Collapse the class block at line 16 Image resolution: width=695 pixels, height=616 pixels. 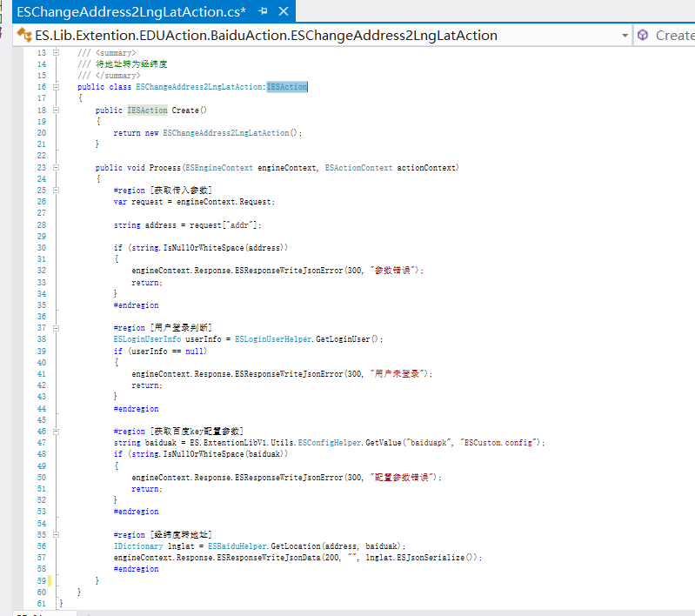56,87
